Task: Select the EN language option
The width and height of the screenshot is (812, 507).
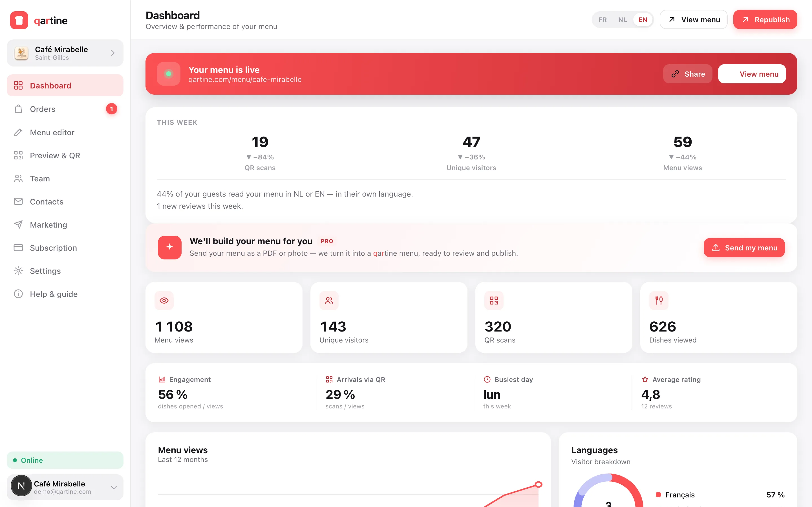Action: (x=643, y=20)
